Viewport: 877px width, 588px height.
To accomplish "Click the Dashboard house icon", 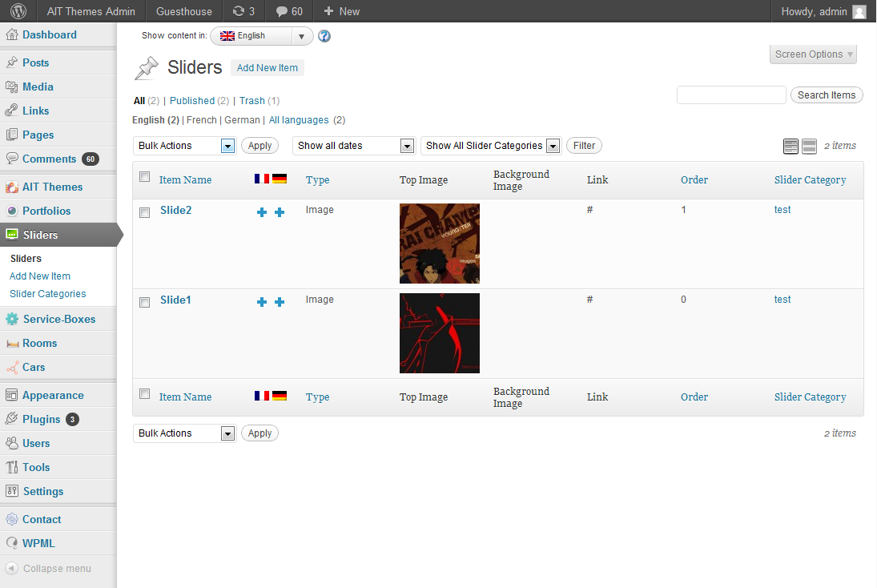I will 12,34.
